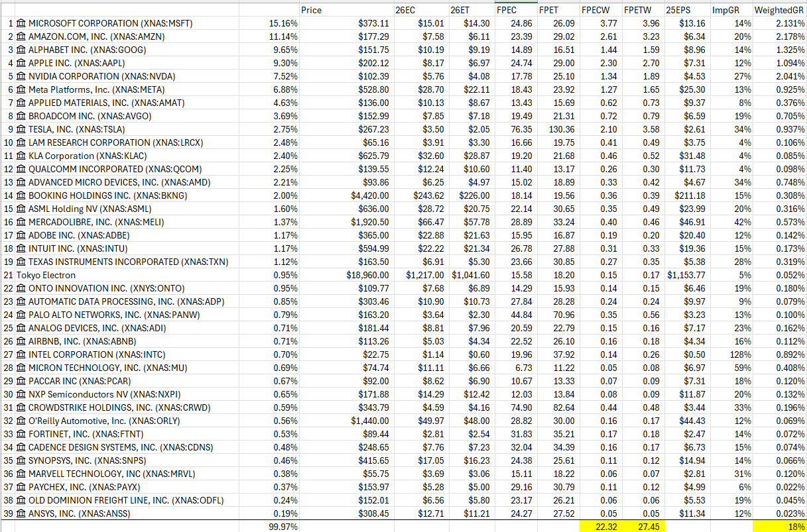Select the FPET column header cell
807x532 pixels.
click(x=557, y=10)
